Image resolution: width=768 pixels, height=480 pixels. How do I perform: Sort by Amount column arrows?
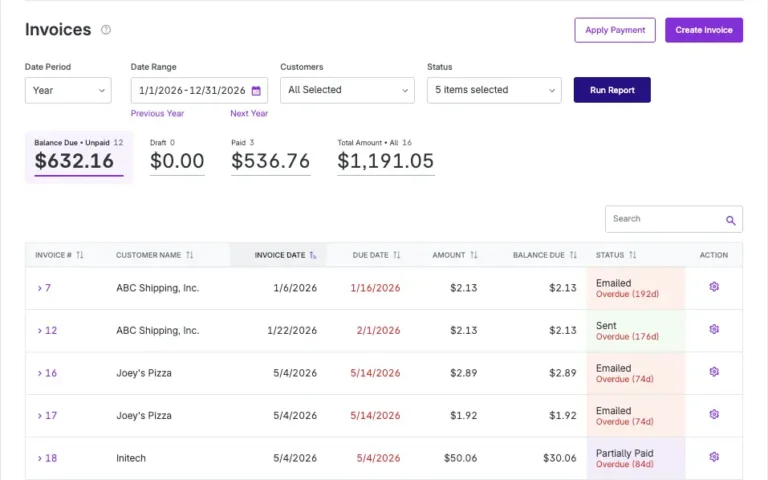click(474, 255)
